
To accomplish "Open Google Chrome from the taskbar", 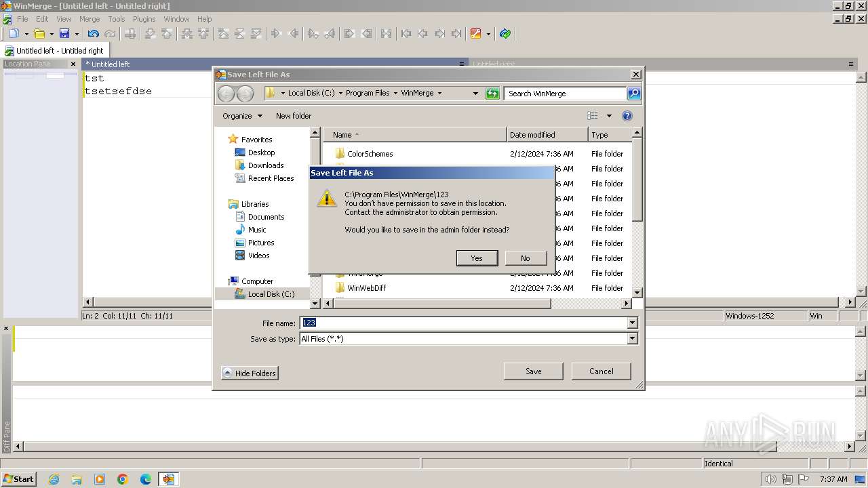I will (x=123, y=479).
